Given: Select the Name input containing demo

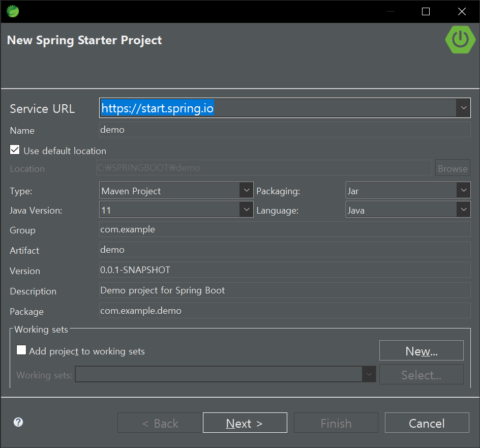Looking at the screenshot, I should pos(285,129).
